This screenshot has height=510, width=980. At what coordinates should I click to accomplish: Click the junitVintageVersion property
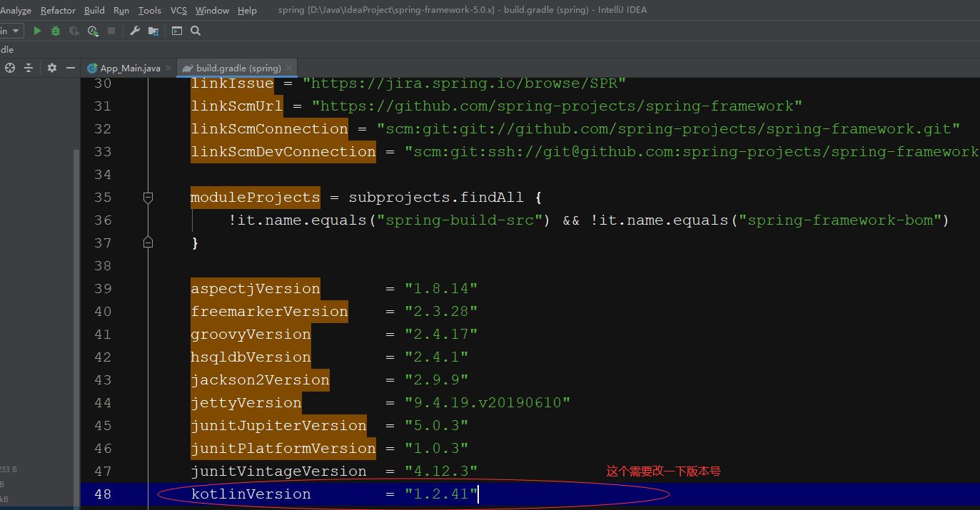point(278,471)
